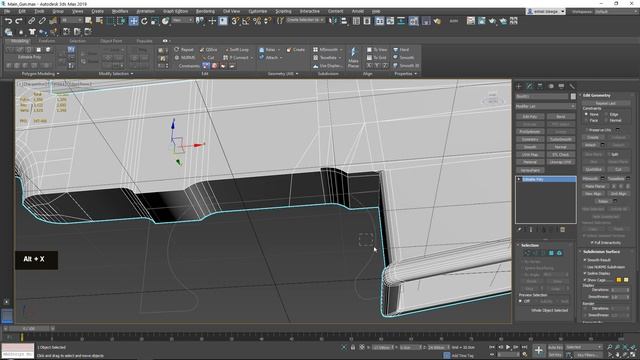Click the Unwrap UVW modifier button

point(560,162)
